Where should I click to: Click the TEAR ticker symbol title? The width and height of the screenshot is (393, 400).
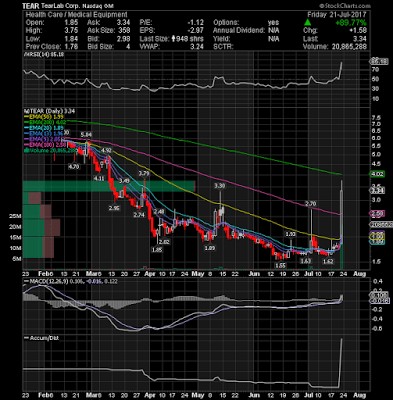(x=31, y=6)
